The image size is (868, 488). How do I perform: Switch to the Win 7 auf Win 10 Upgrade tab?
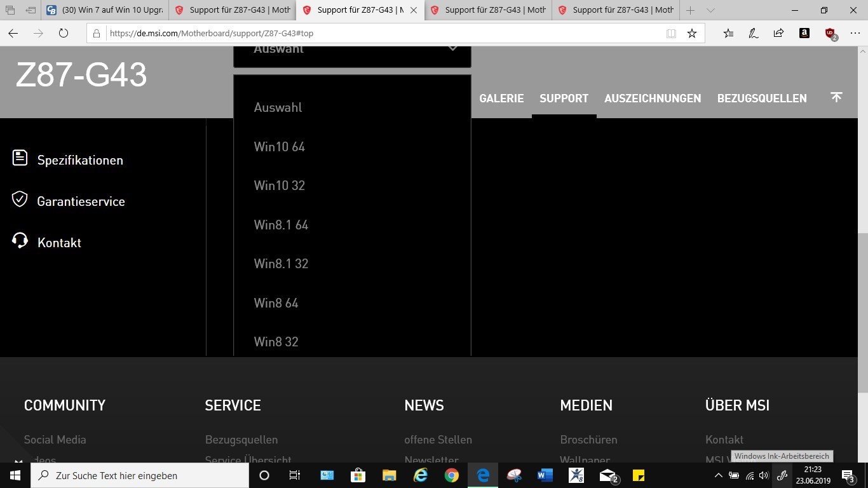pyautogui.click(x=104, y=10)
